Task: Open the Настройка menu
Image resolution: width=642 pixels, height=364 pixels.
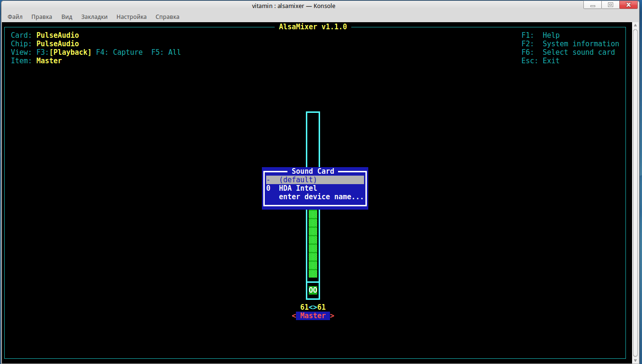Action: pyautogui.click(x=131, y=17)
